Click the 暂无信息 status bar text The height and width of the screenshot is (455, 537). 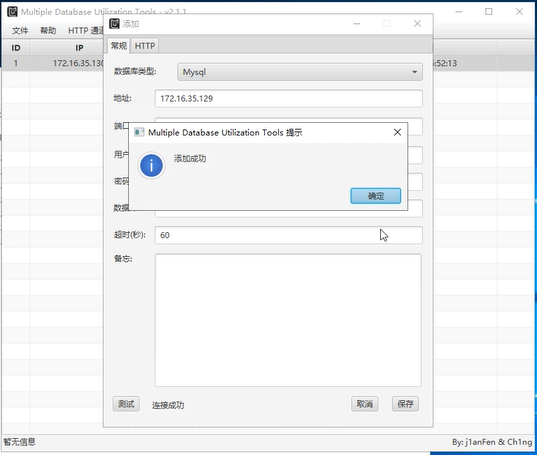tap(20, 442)
